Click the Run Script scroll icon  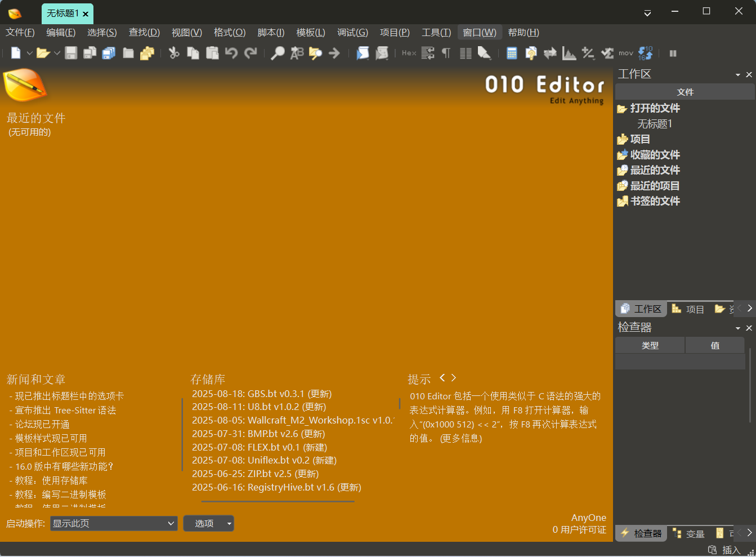click(x=363, y=53)
